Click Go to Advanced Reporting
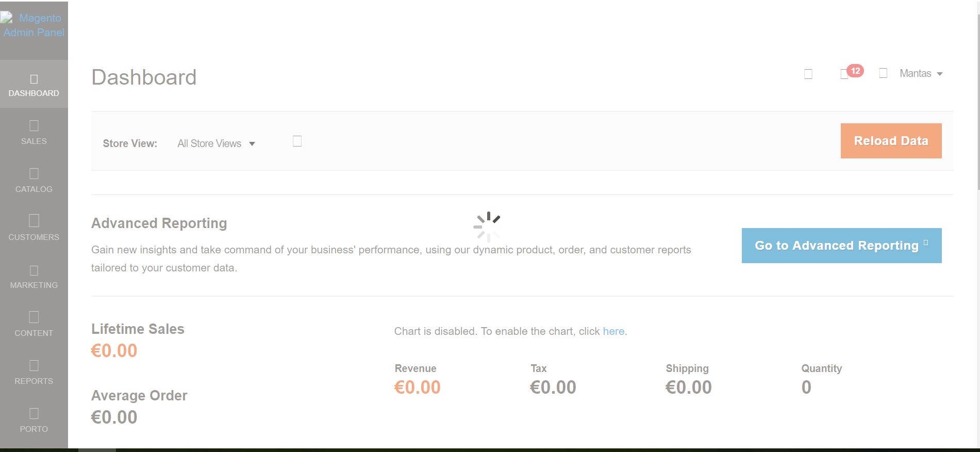980x452 pixels. [x=840, y=245]
